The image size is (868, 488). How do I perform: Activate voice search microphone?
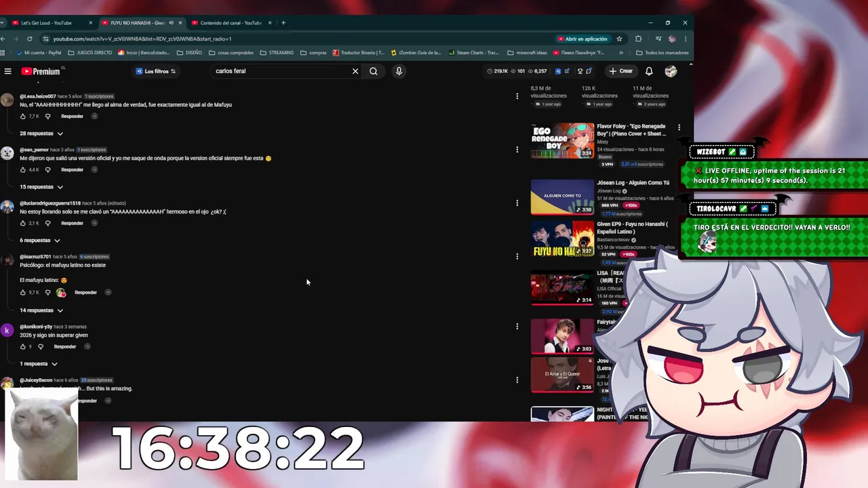click(x=399, y=71)
